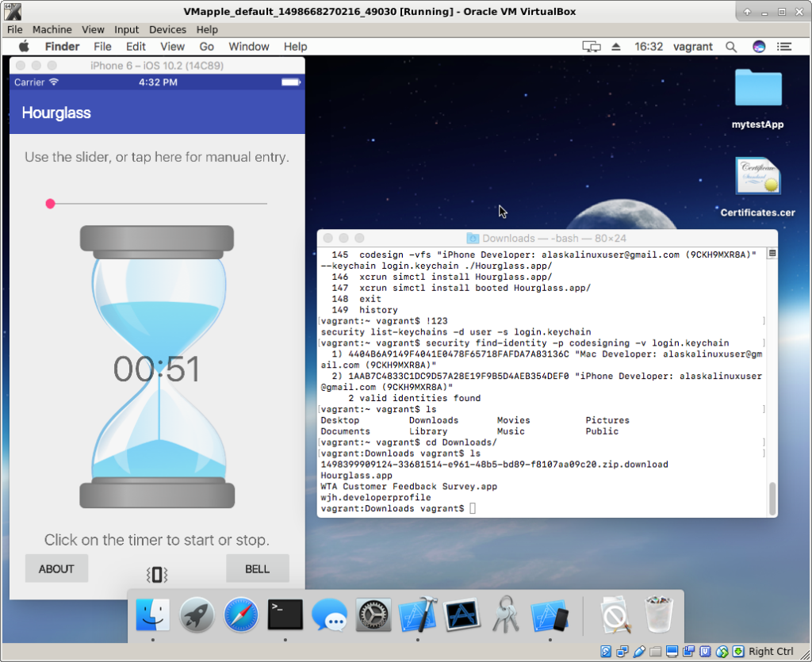Image resolution: width=812 pixels, height=662 pixels.
Task: Open VirtualBox Devices menu
Action: [x=167, y=29]
